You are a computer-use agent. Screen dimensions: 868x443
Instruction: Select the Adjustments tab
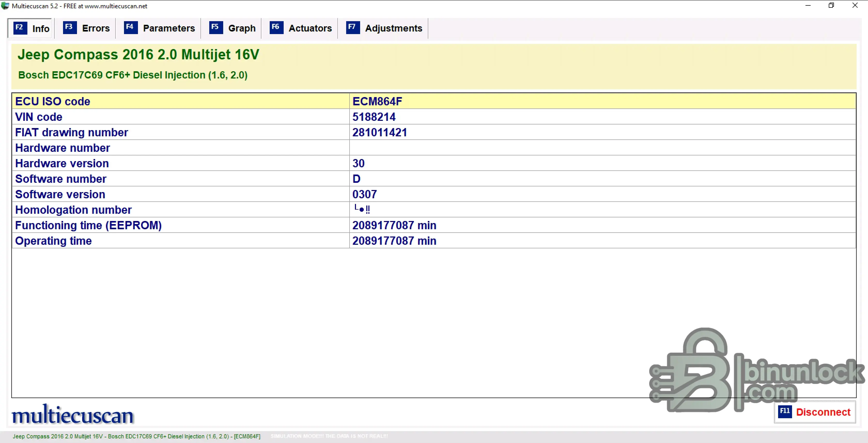coord(384,28)
